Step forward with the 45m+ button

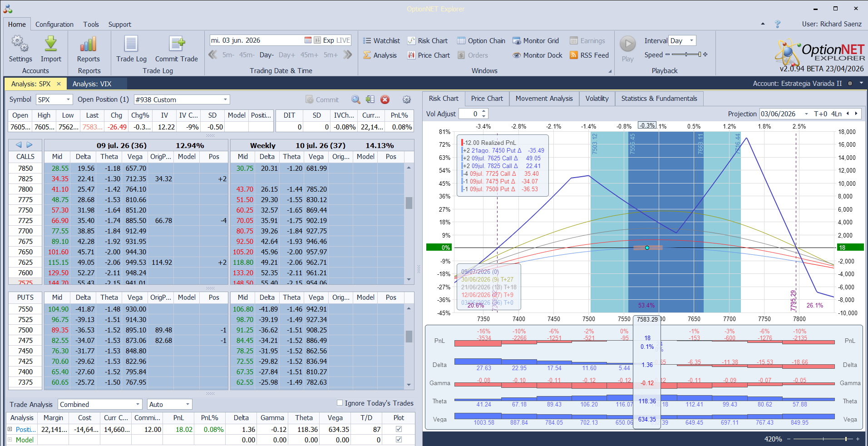click(309, 55)
